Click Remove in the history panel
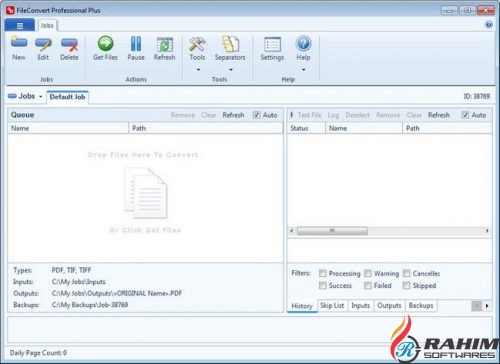500x364 pixels. pyautogui.click(x=388, y=115)
